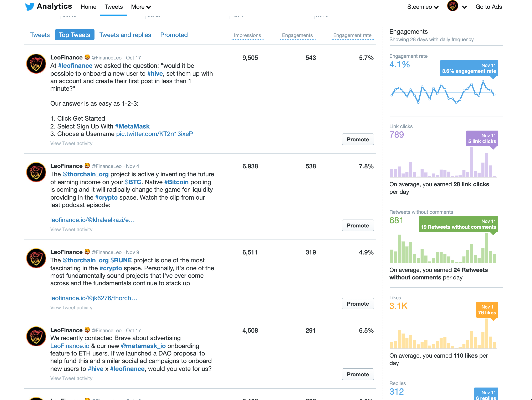This screenshot has height=400, width=532.
Task: Click the 312 replies total
Action: (397, 392)
